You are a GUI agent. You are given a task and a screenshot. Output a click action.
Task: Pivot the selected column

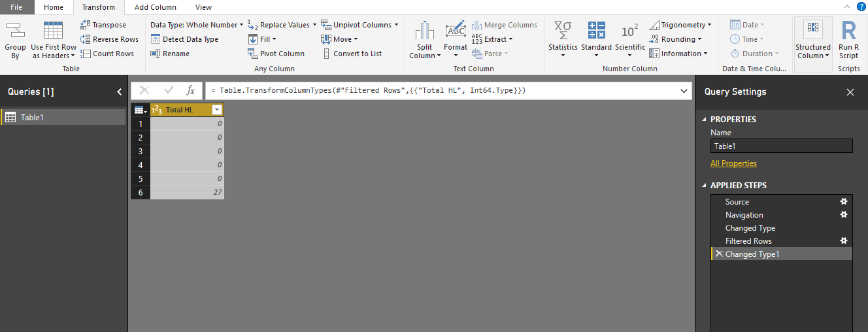tap(276, 54)
